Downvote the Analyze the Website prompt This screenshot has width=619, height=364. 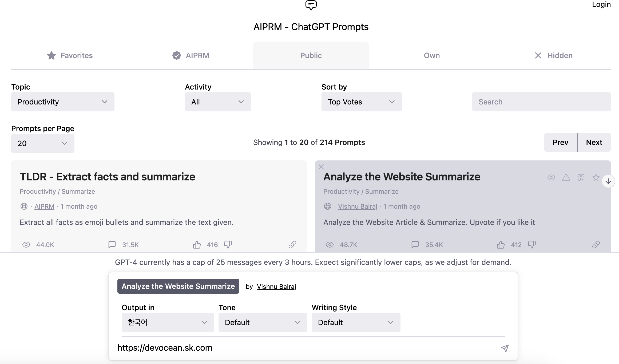click(x=532, y=244)
